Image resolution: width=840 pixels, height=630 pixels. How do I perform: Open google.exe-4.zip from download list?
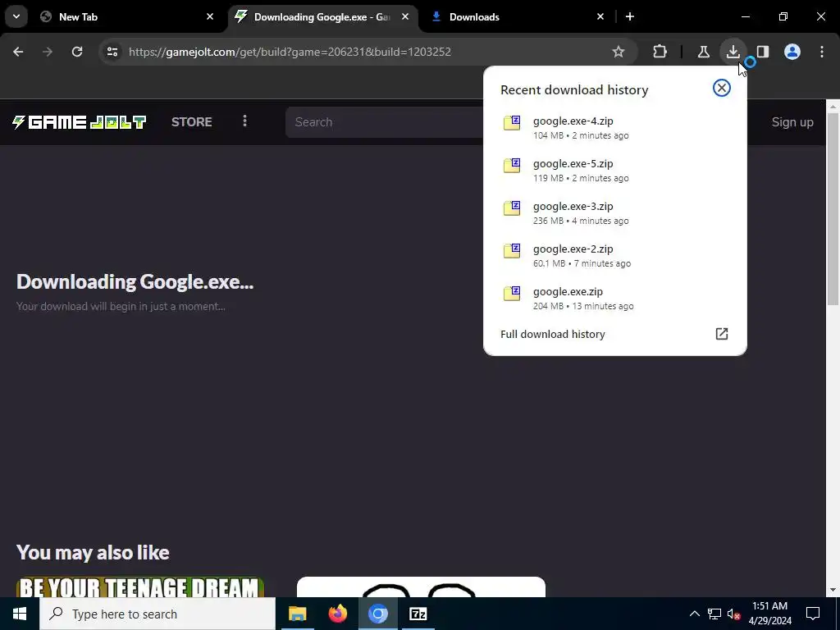[x=615, y=127]
